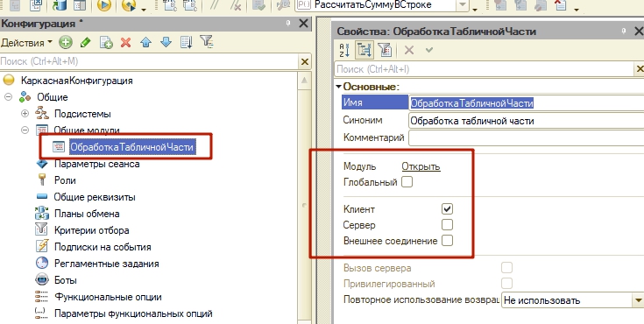Click the red delete cross icon
The width and height of the screenshot is (644, 324).
click(125, 42)
